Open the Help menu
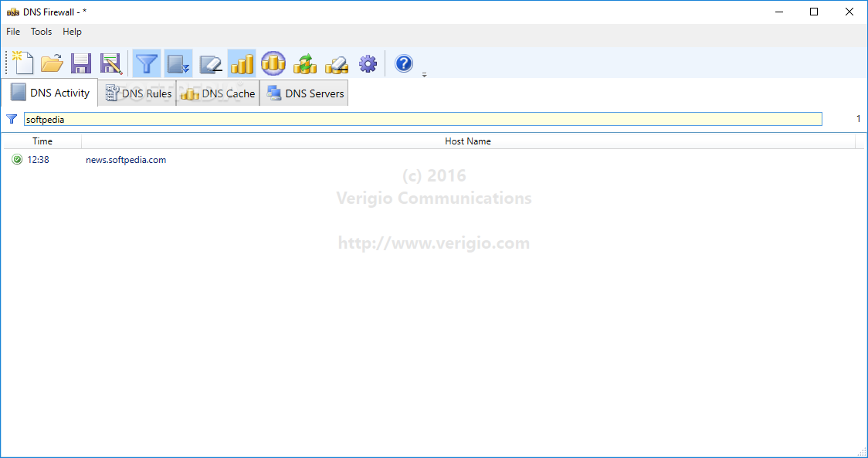868x458 pixels. tap(72, 32)
